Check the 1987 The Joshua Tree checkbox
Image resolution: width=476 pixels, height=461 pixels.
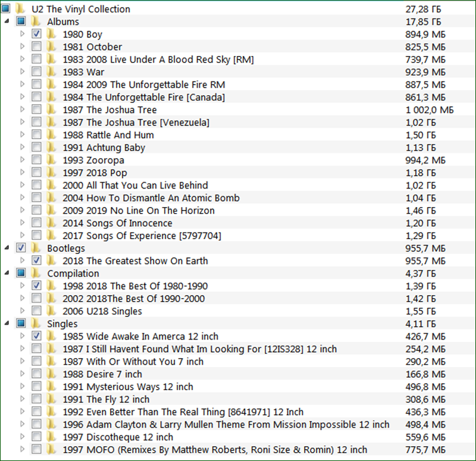pos(36,109)
